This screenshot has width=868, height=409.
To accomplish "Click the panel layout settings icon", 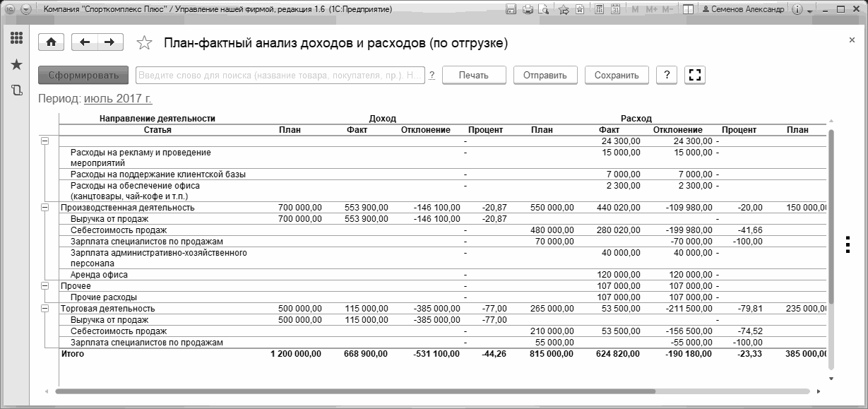I will (x=689, y=10).
